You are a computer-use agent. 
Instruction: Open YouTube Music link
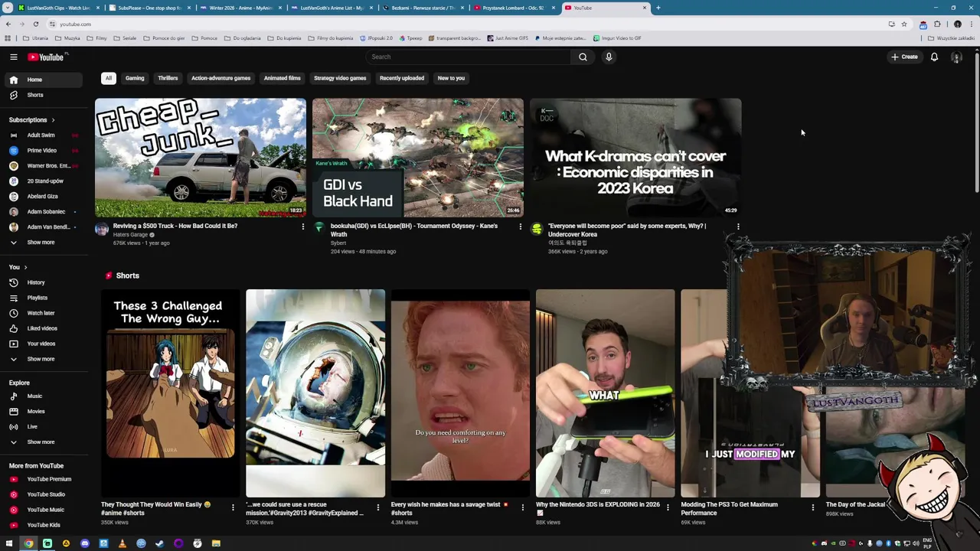(44, 510)
